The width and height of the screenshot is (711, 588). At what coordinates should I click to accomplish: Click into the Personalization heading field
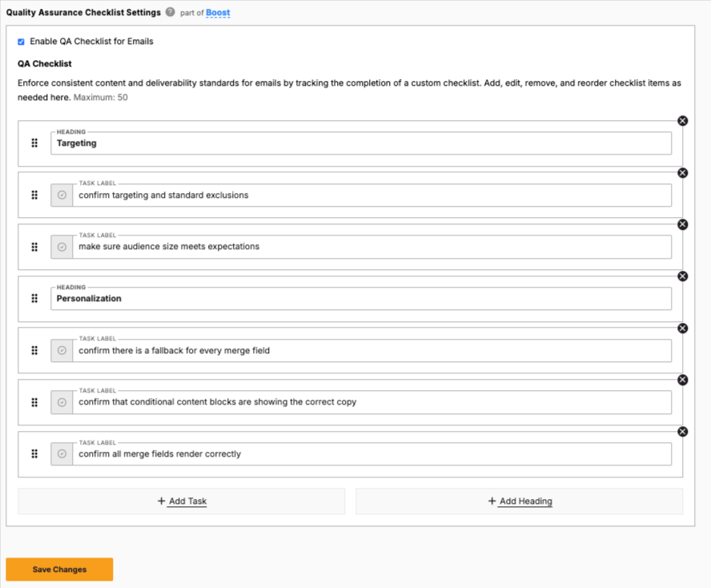coord(360,299)
